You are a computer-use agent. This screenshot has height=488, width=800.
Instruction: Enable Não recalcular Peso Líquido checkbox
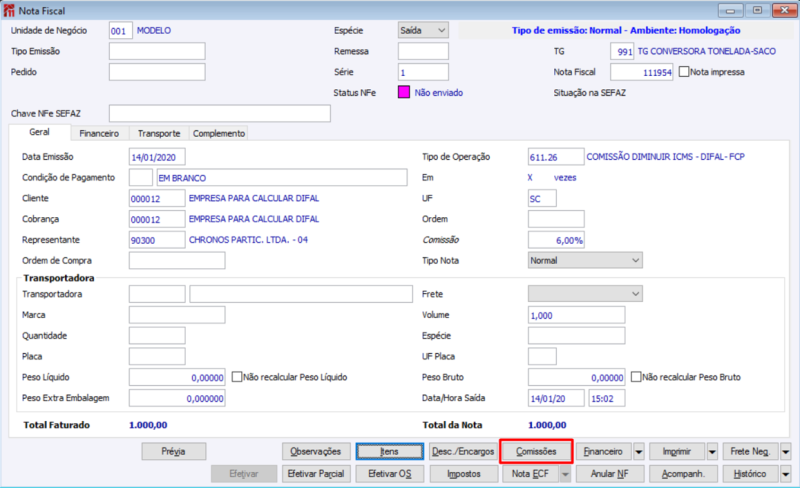[x=237, y=377]
